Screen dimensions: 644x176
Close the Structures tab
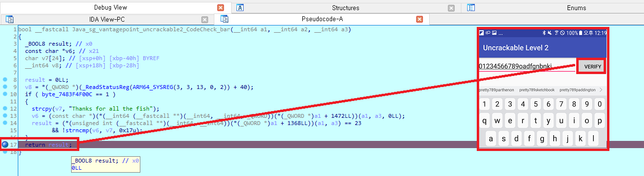451,8
